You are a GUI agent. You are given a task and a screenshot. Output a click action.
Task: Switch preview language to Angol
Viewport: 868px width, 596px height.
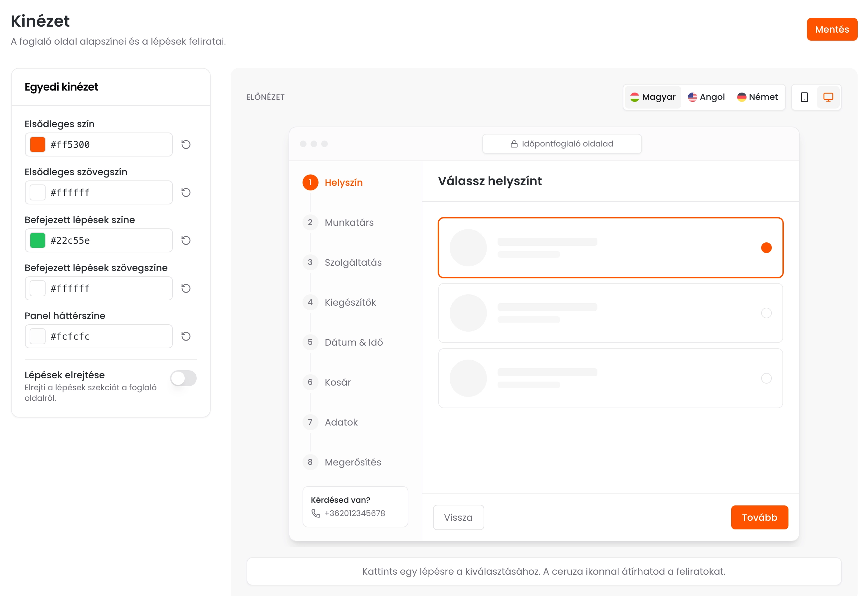pos(706,97)
